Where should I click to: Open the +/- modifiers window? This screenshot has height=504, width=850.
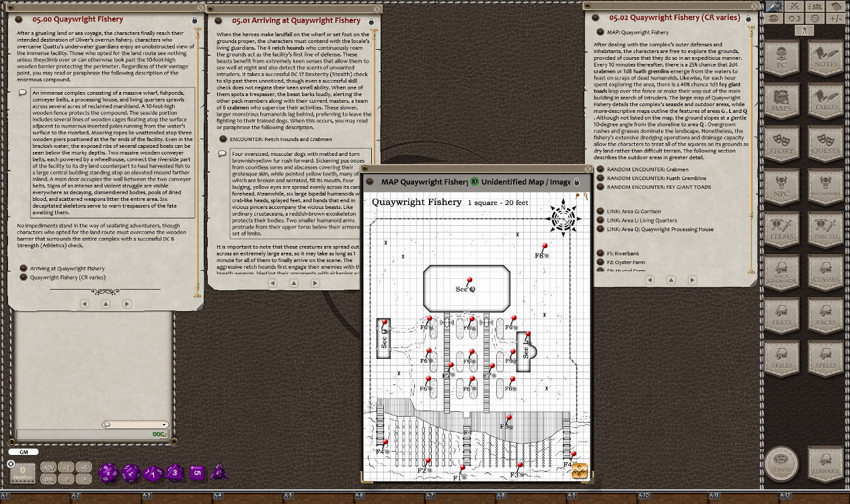point(836,19)
